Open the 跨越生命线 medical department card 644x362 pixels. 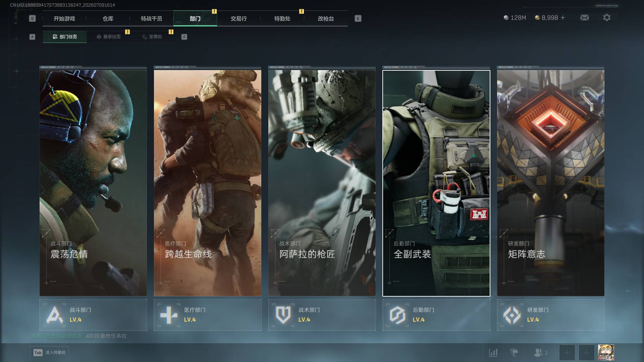[x=208, y=183]
